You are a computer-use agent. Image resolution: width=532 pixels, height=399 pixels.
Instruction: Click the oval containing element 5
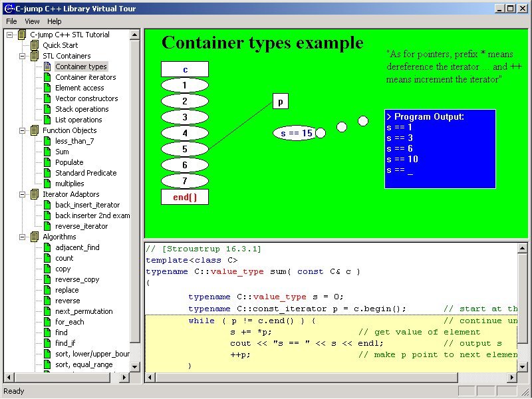tap(185, 149)
